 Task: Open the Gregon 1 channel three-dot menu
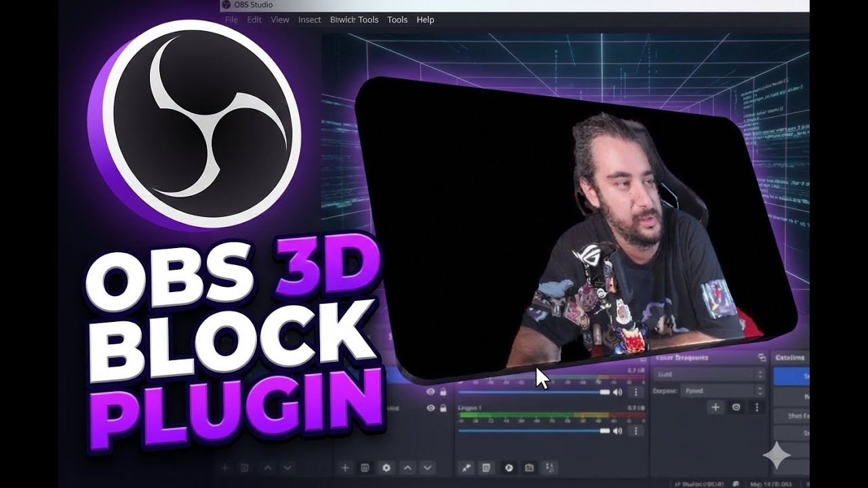click(635, 431)
